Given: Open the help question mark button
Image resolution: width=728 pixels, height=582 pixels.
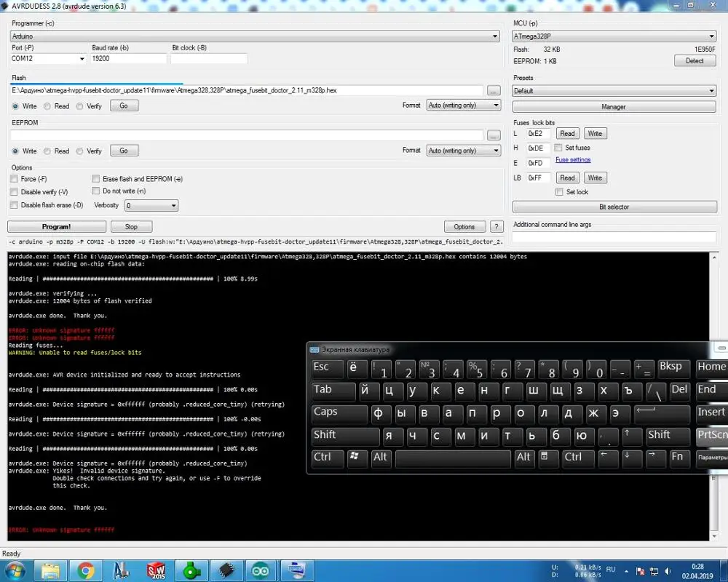Looking at the screenshot, I should pyautogui.click(x=496, y=226).
